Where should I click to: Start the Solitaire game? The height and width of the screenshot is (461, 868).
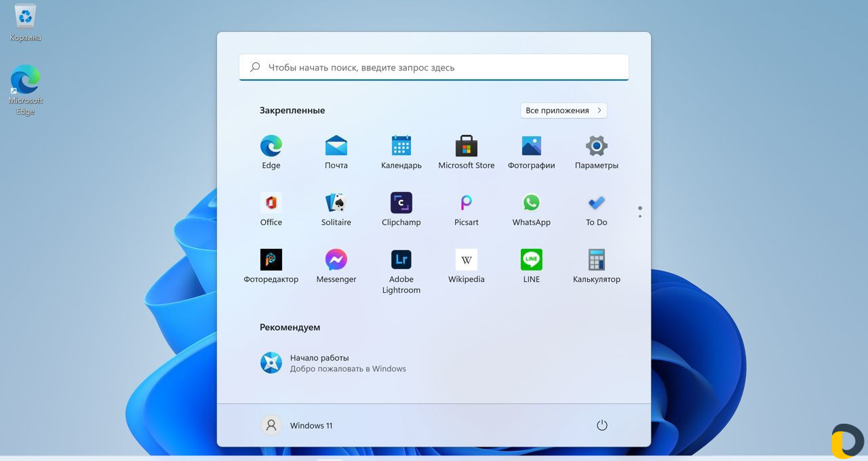pos(336,209)
